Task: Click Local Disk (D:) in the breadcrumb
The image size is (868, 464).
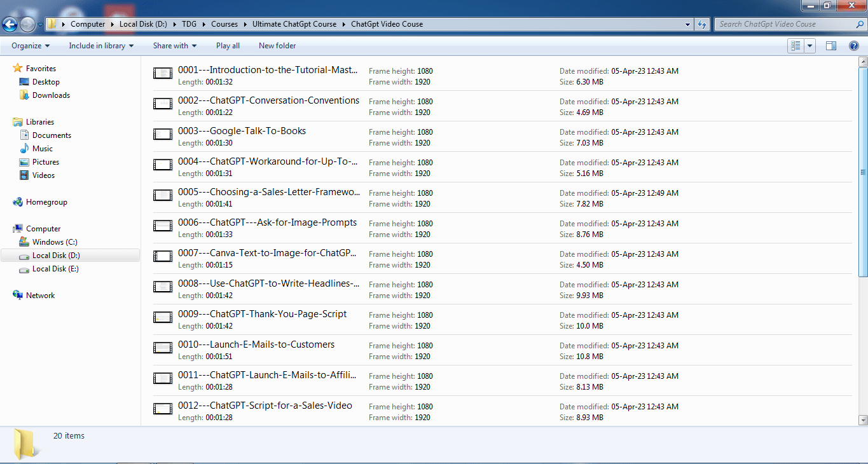Action: [143, 24]
